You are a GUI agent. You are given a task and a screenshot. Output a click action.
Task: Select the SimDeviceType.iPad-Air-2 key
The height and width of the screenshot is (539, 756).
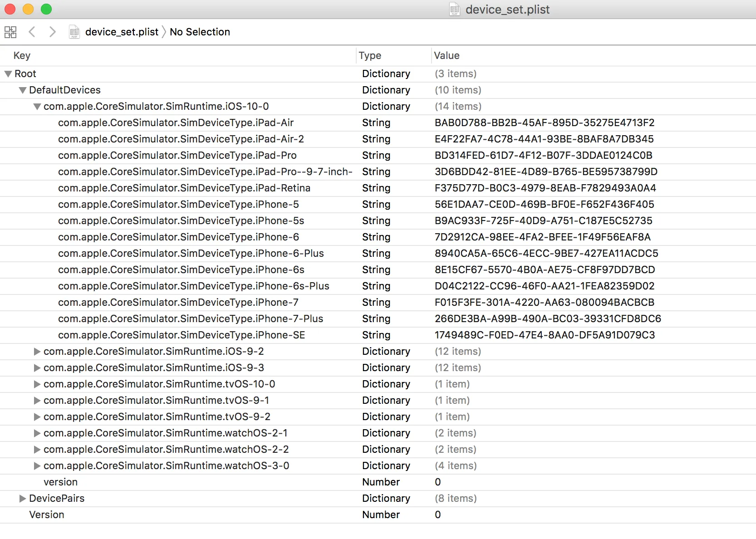pyautogui.click(x=181, y=139)
